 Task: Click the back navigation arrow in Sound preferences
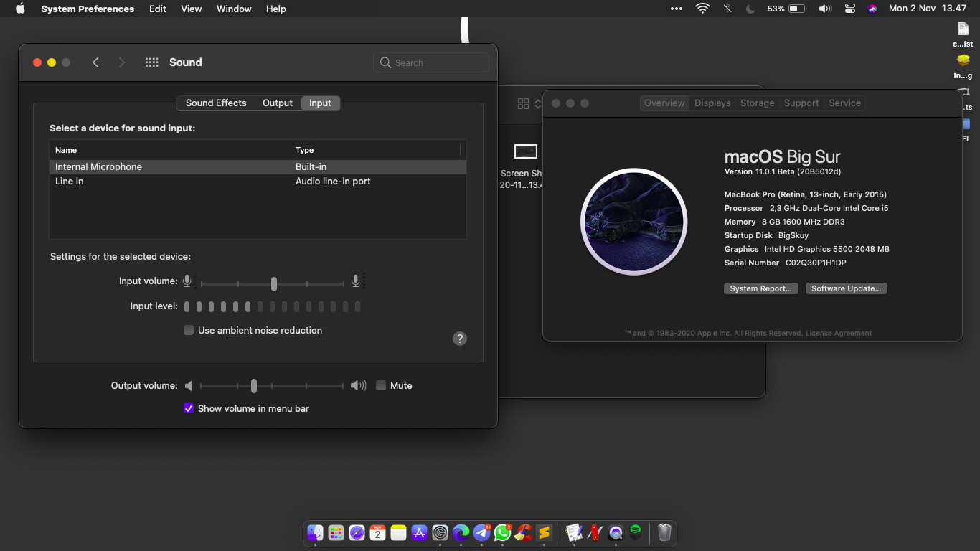point(95,62)
